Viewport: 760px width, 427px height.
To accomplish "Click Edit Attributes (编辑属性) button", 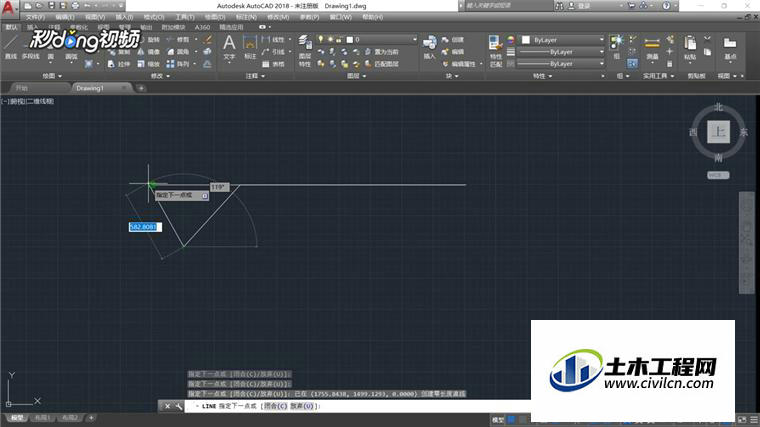I will pos(459,64).
